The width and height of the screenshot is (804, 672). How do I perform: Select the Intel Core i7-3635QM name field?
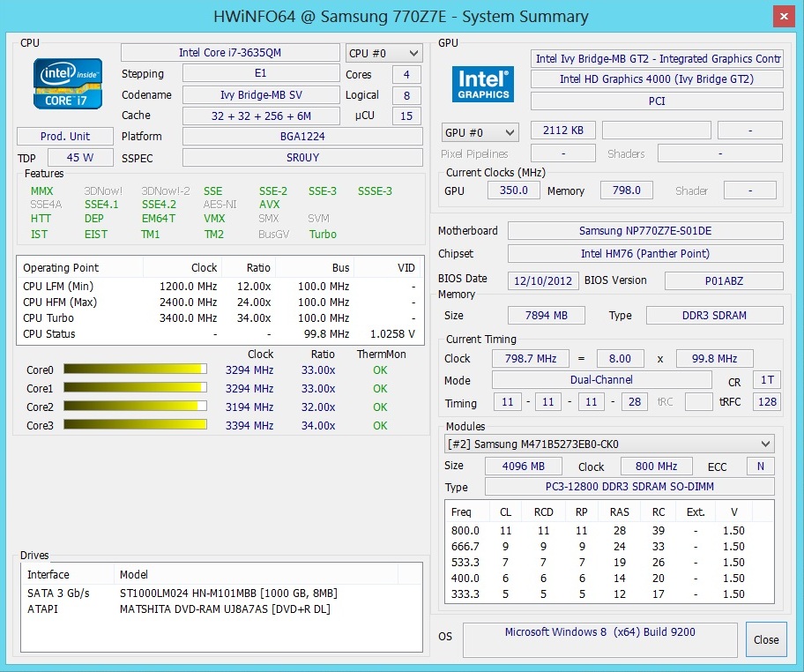click(x=230, y=52)
